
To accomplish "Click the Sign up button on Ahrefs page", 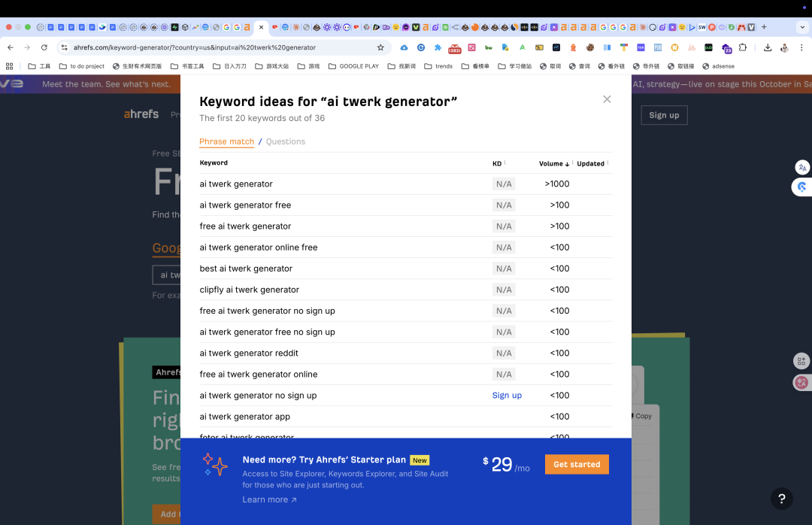I will (x=664, y=115).
